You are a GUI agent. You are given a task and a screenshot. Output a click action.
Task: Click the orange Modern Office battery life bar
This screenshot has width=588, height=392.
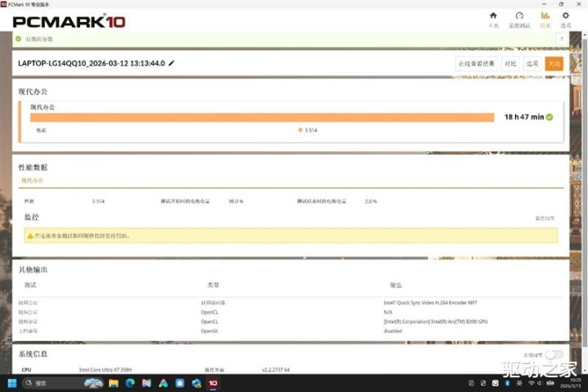click(263, 117)
